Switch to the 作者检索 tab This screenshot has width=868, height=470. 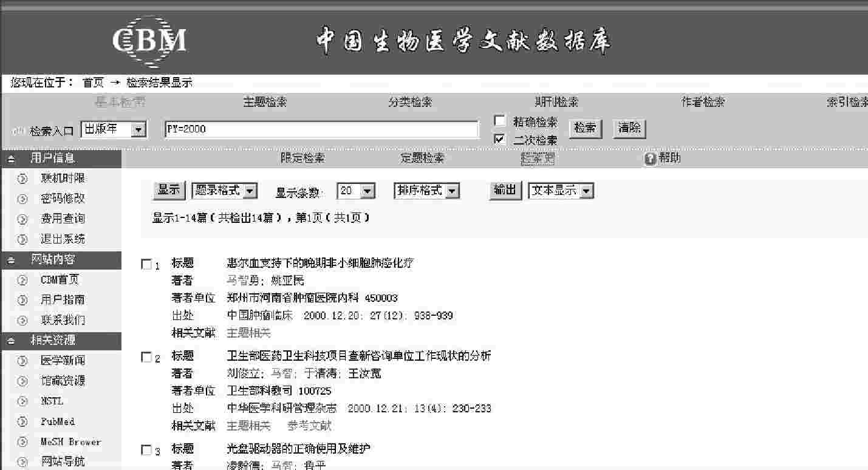703,103
